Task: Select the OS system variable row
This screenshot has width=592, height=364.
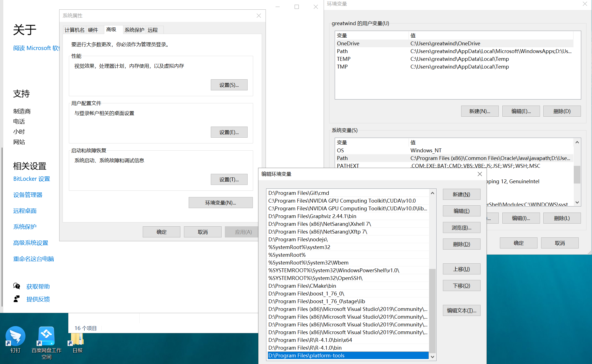Action: tap(454, 150)
